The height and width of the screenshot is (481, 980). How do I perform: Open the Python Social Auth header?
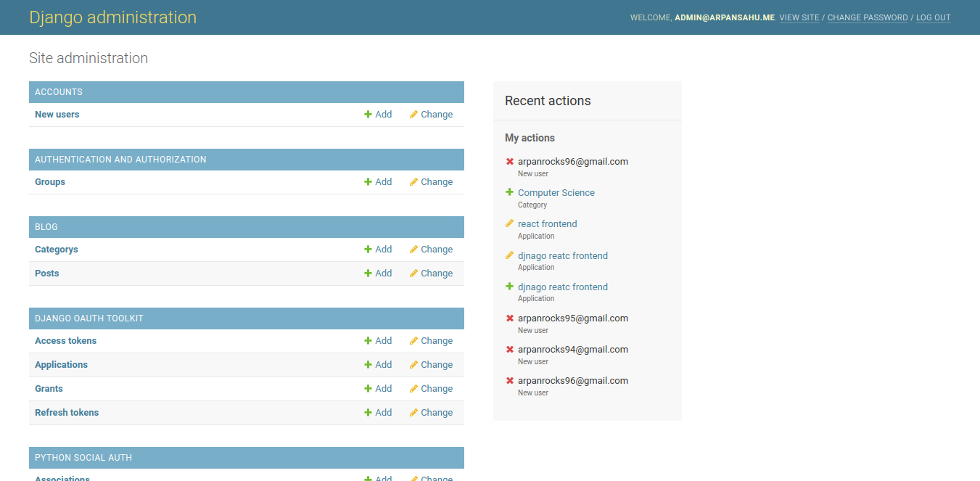coord(83,458)
